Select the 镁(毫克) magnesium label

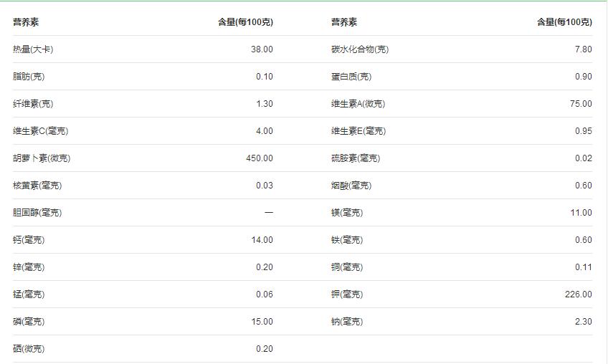[347, 213]
